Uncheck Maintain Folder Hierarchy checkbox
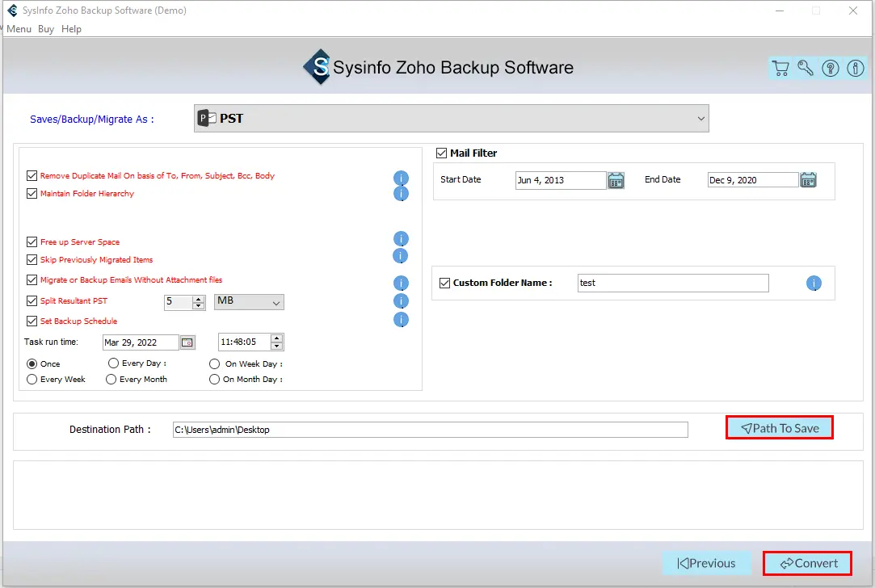Viewport: 875px width, 588px height. pos(32,194)
